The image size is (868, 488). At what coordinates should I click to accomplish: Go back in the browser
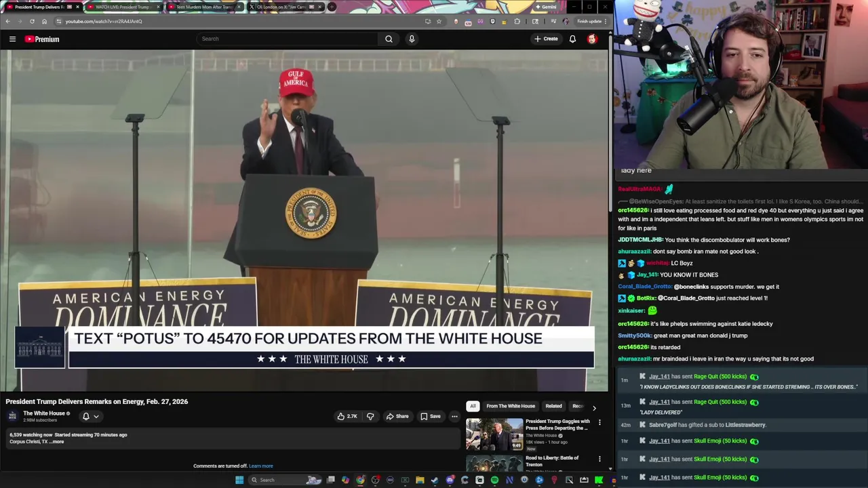[7, 21]
